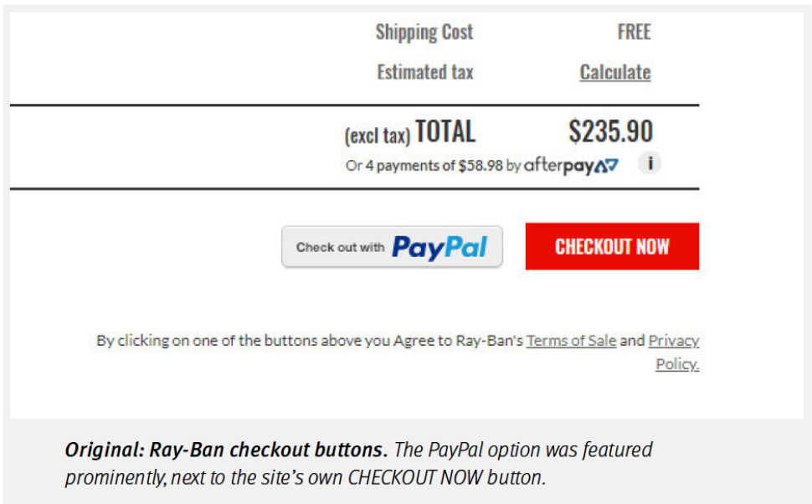Click the afterpay arrows logo icon
This screenshot has width=812, height=504.
click(607, 166)
